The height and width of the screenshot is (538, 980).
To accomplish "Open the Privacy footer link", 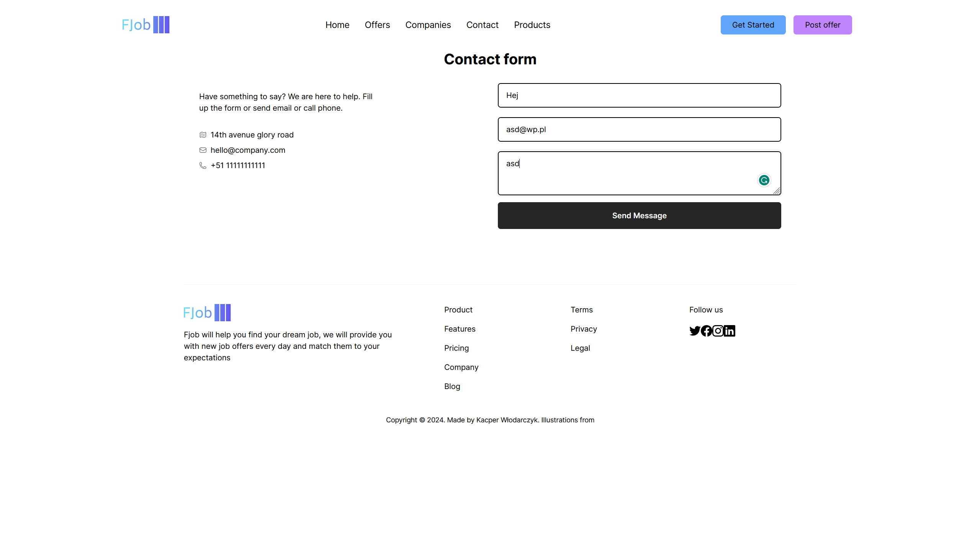I will pyautogui.click(x=584, y=329).
